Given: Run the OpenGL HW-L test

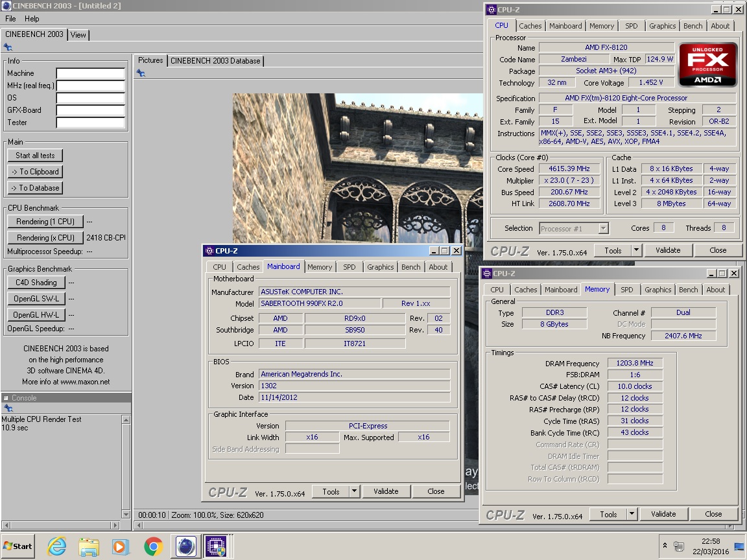Looking at the screenshot, I should pos(36,315).
